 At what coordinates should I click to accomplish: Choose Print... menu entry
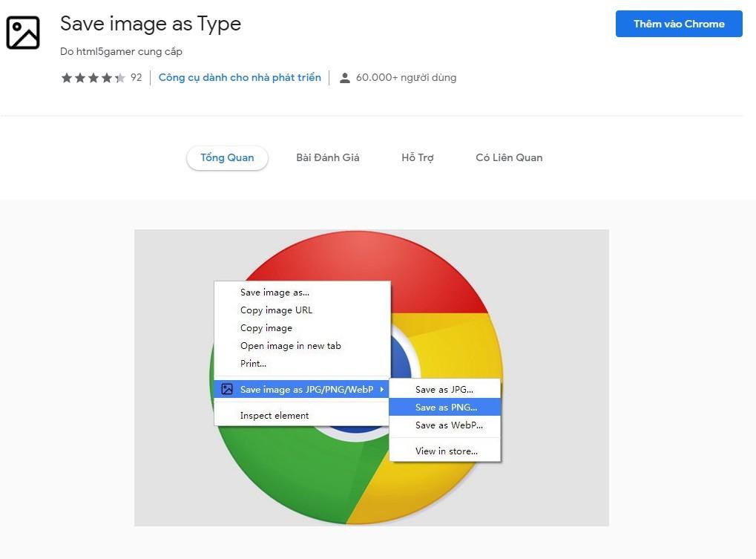pyautogui.click(x=302, y=363)
